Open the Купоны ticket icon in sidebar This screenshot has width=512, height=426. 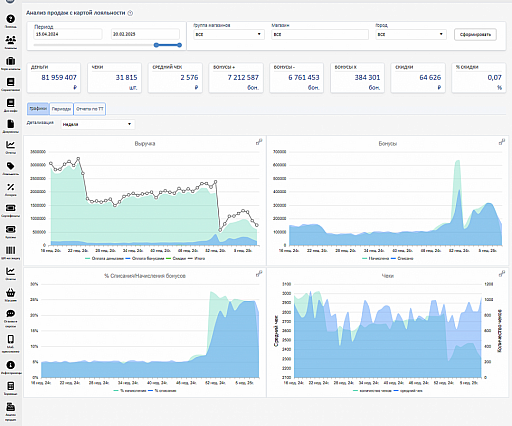[11, 229]
